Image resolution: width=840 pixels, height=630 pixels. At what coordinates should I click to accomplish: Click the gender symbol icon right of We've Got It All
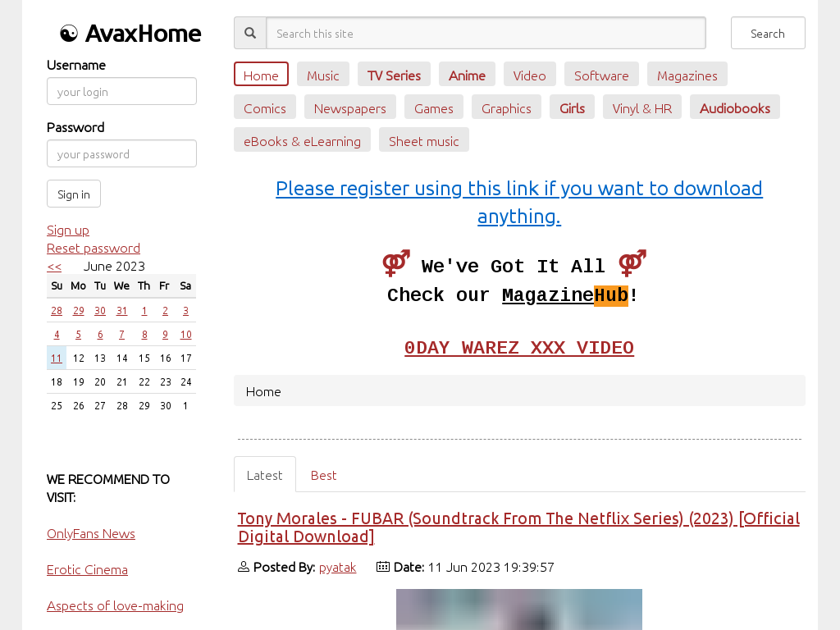[632, 263]
